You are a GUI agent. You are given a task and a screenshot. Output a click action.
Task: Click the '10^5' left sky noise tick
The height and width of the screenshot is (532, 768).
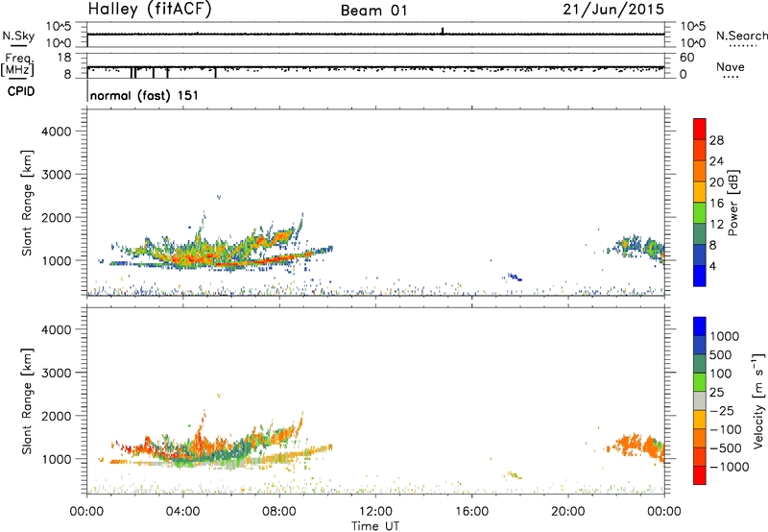pos(59,26)
